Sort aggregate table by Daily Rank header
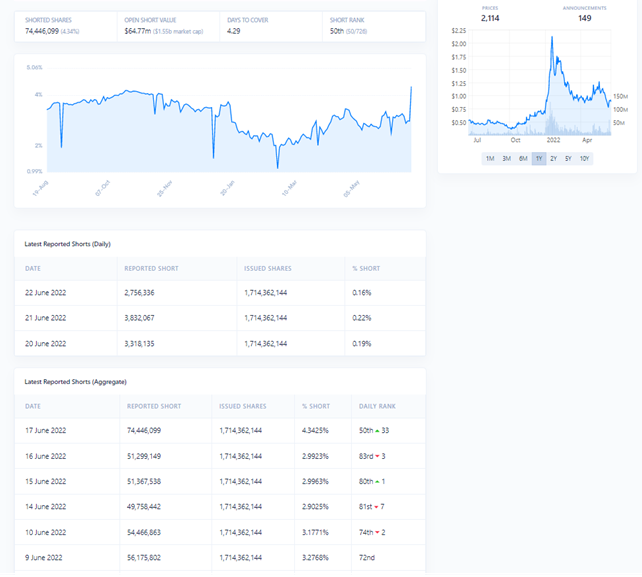This screenshot has height=577, width=642. 377,406
